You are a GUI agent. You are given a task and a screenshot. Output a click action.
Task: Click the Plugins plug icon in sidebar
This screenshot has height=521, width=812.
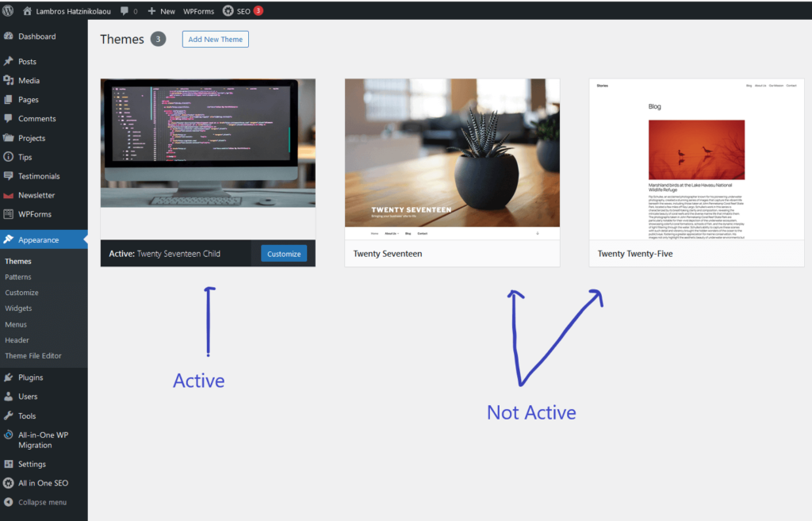(9, 377)
